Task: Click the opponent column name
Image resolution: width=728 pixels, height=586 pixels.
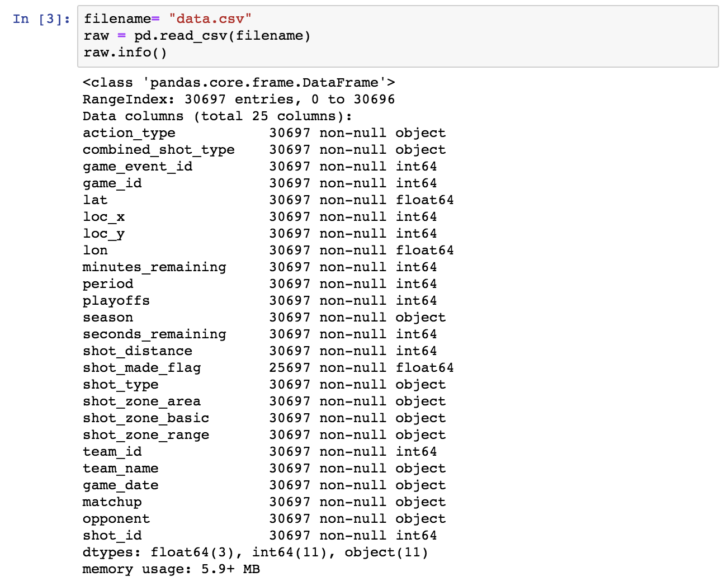Action: coord(116,519)
